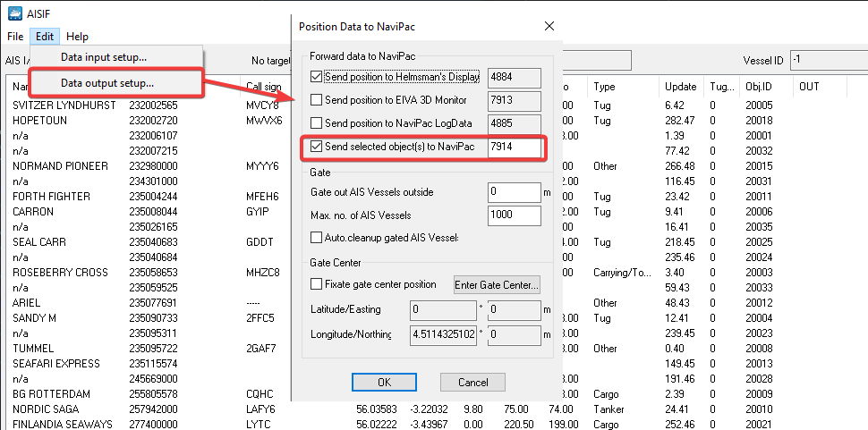The height and width of the screenshot is (430, 868).
Task: Enable Auto.cleanup gated AIS Vessel checkbox
Action: (x=316, y=238)
